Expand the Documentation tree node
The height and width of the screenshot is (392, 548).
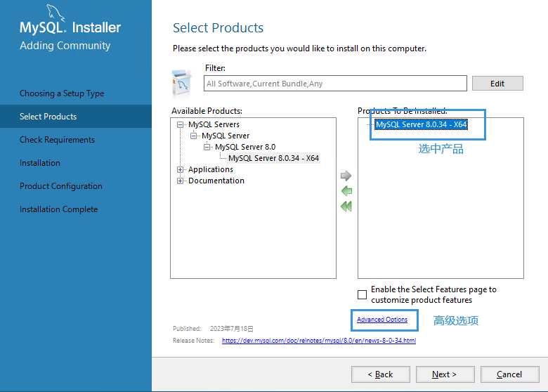click(x=180, y=181)
